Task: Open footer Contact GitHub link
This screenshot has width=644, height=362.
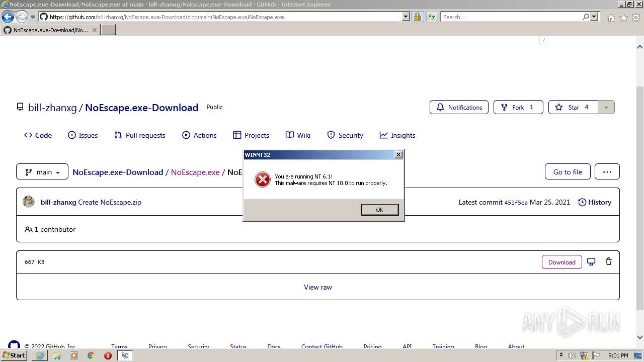Action: coord(322,347)
